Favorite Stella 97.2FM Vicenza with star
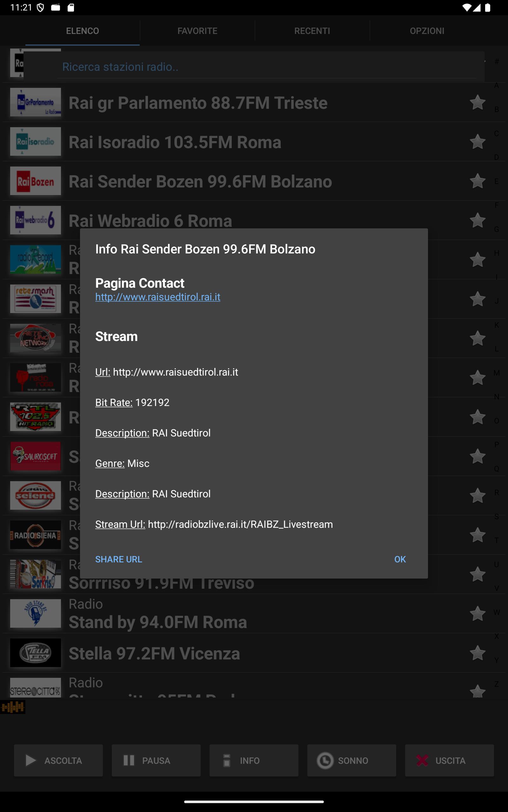This screenshot has width=508, height=812. (x=478, y=653)
